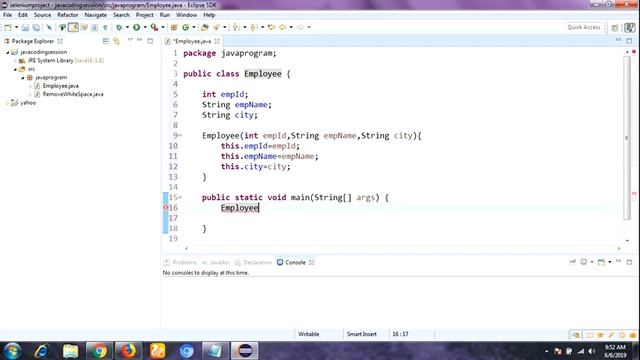Click the Pin Console icon

pos(572,262)
